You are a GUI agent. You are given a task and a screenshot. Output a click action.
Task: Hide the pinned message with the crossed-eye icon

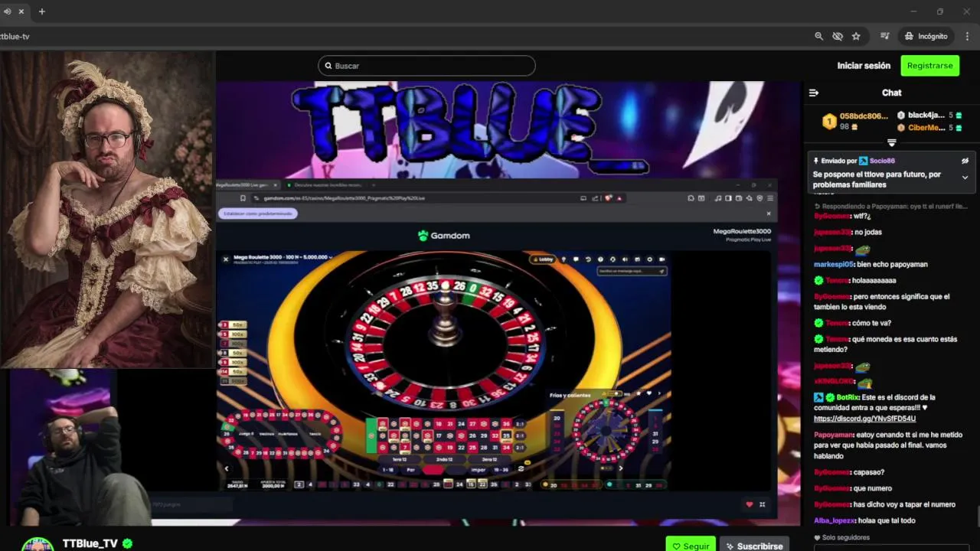tap(965, 161)
